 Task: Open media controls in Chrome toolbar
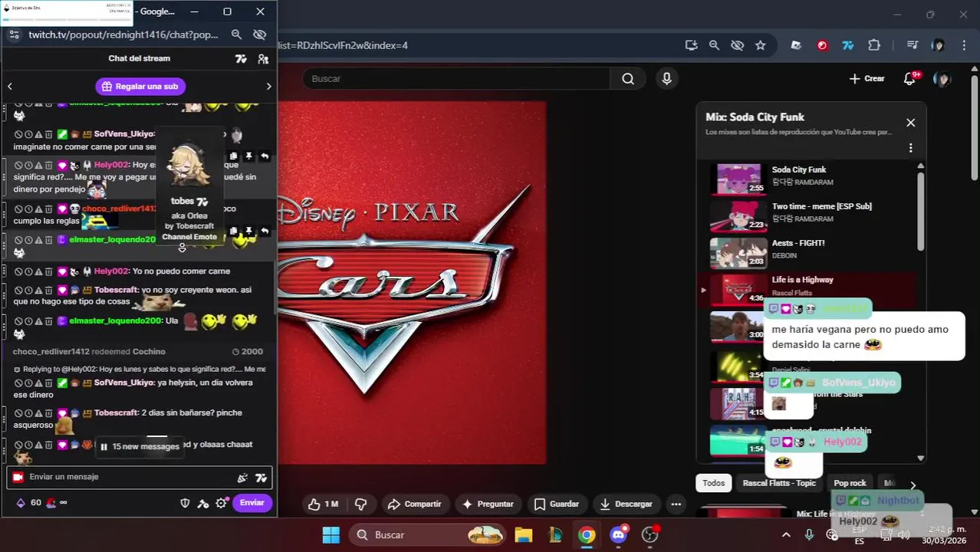(x=912, y=45)
